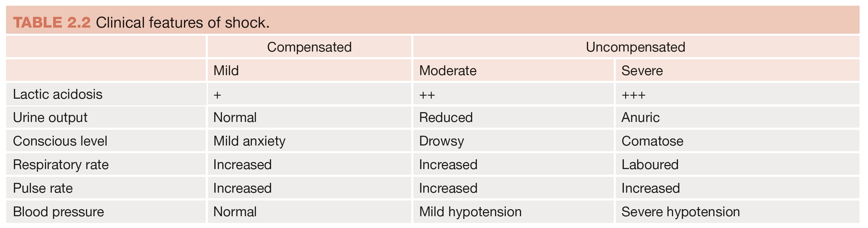Click the "Anuric" cell

coord(640,118)
